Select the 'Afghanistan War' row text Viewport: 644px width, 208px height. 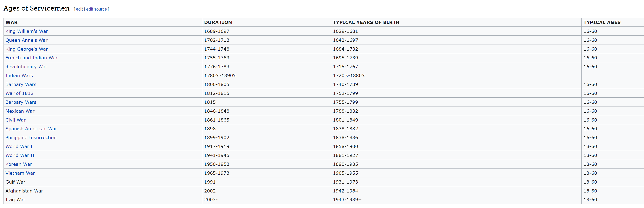24,191
